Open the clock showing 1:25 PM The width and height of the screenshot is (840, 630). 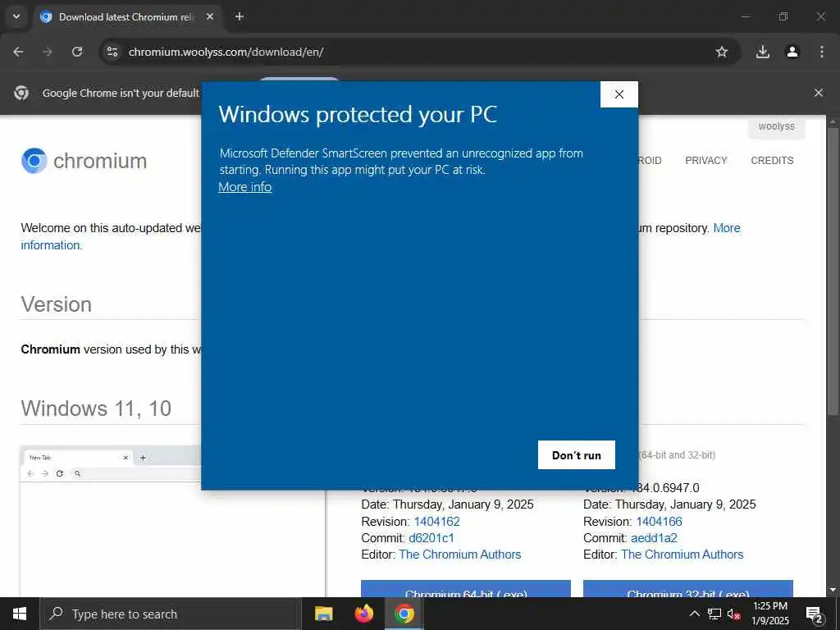point(770,614)
